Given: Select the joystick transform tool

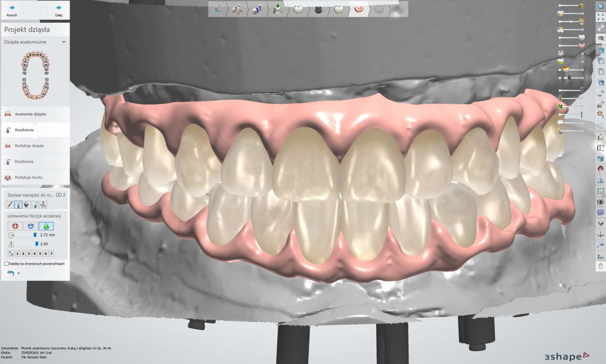Looking at the screenshot, I should 43,204.
